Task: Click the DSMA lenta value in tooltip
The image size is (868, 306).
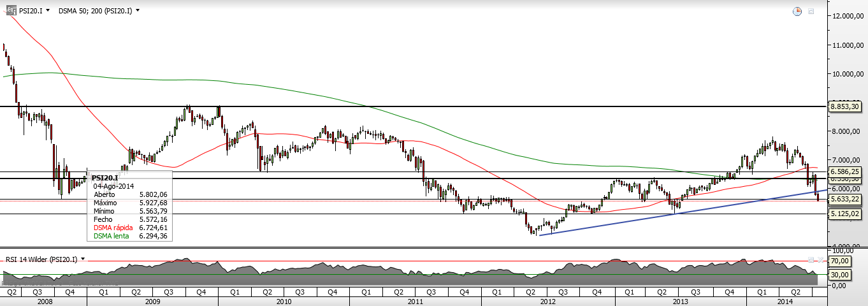Action: (x=153, y=236)
